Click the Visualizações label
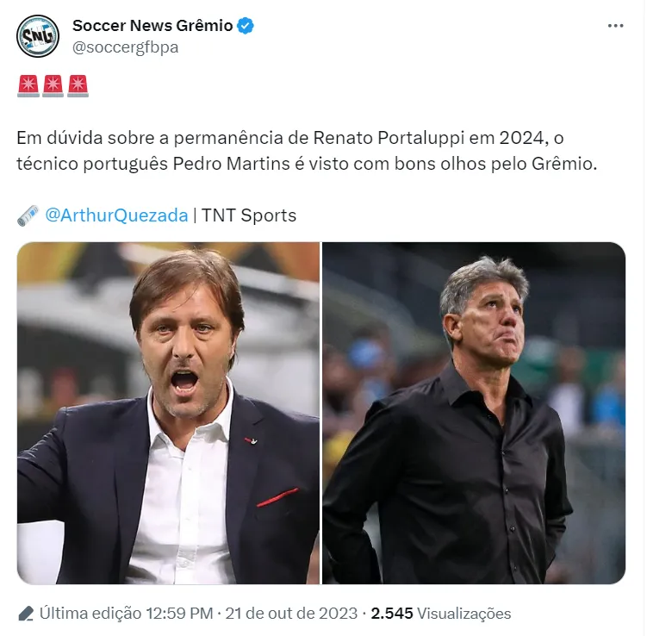This screenshot has height=636, width=672. (465, 614)
